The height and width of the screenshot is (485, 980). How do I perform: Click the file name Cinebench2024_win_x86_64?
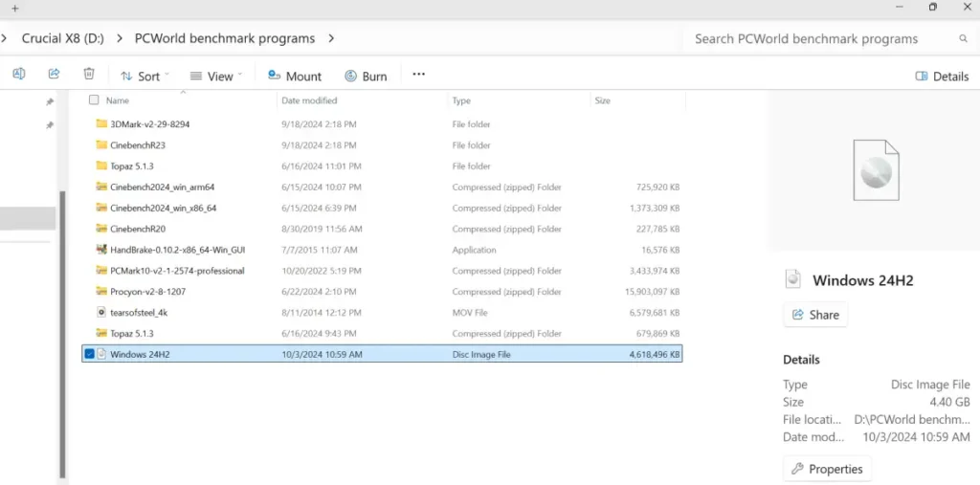click(163, 209)
